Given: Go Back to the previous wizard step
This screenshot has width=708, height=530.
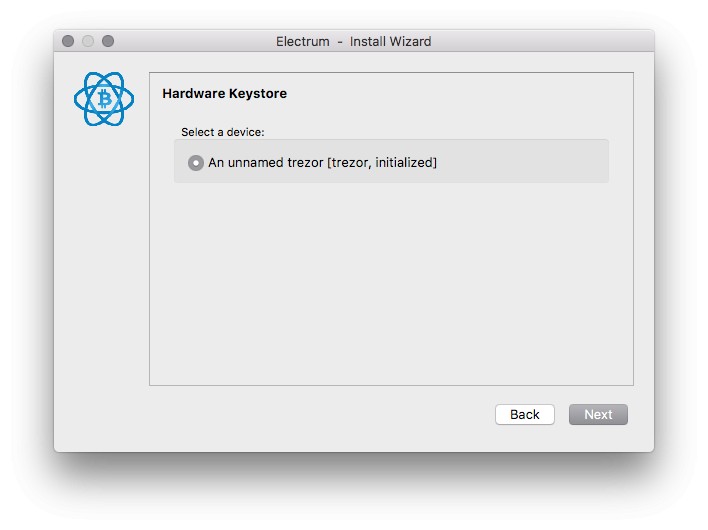Looking at the screenshot, I should [x=525, y=414].
